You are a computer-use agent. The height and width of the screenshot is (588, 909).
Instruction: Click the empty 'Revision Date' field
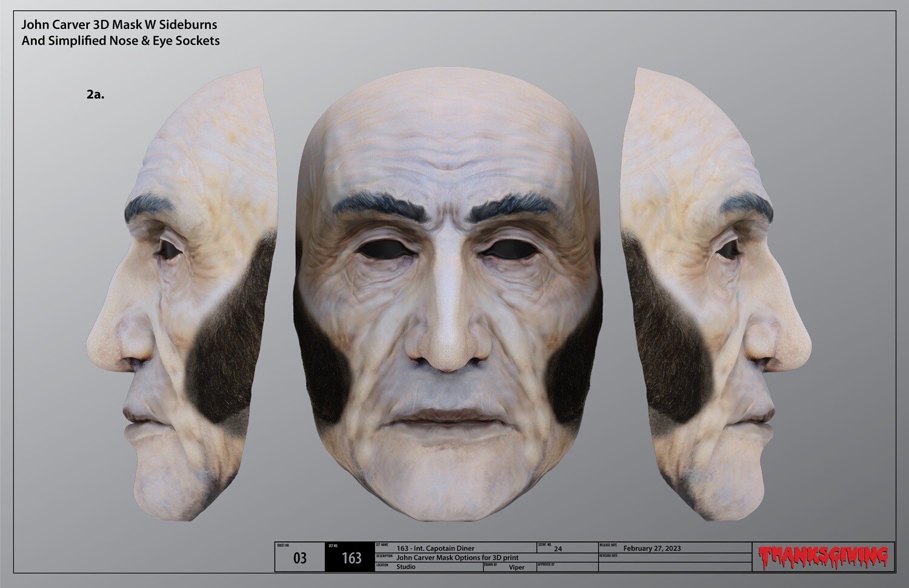pyautogui.click(x=676, y=558)
